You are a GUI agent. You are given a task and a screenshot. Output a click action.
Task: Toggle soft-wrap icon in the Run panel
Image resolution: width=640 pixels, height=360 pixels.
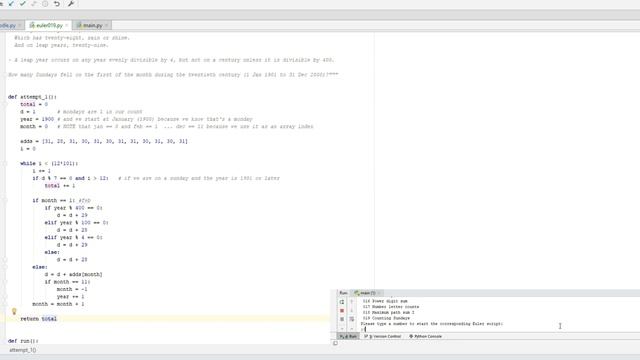click(x=351, y=319)
